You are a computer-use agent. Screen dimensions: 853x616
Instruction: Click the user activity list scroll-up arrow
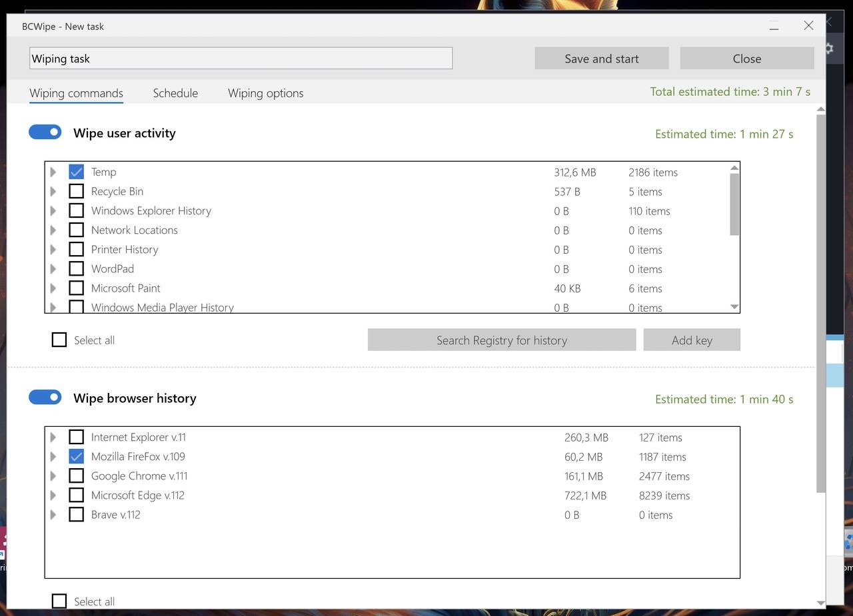click(734, 168)
